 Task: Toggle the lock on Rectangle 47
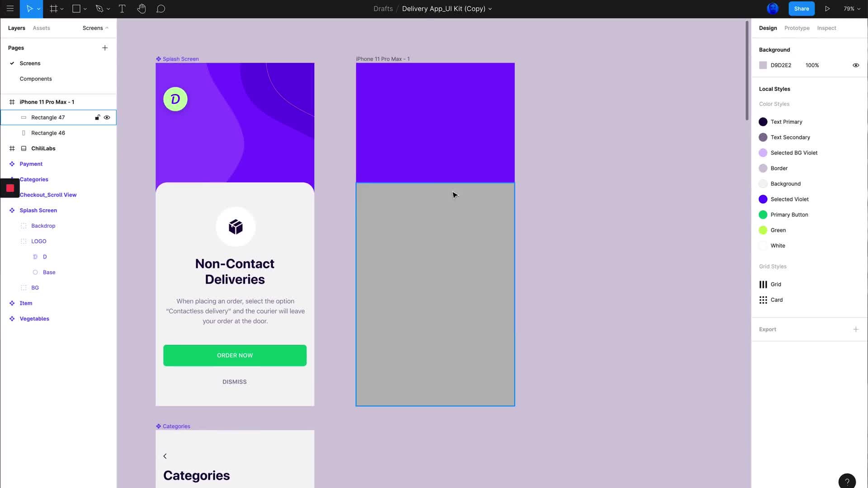pyautogui.click(x=97, y=117)
